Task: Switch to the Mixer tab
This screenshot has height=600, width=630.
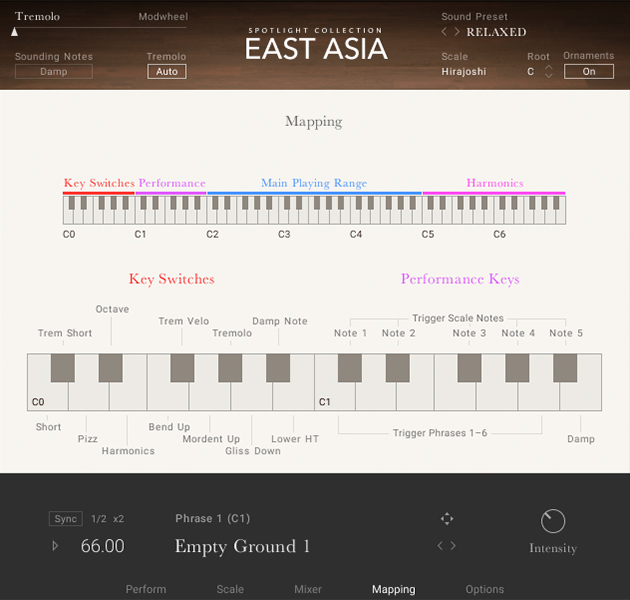Action: 308,589
